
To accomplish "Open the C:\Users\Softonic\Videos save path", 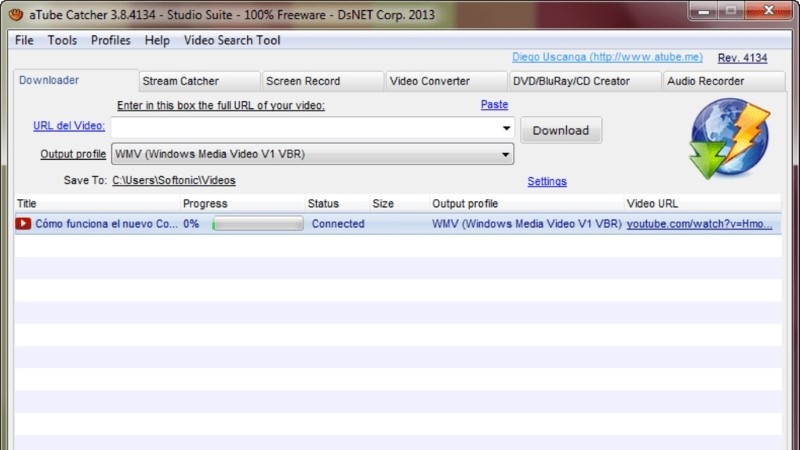I will click(x=174, y=180).
